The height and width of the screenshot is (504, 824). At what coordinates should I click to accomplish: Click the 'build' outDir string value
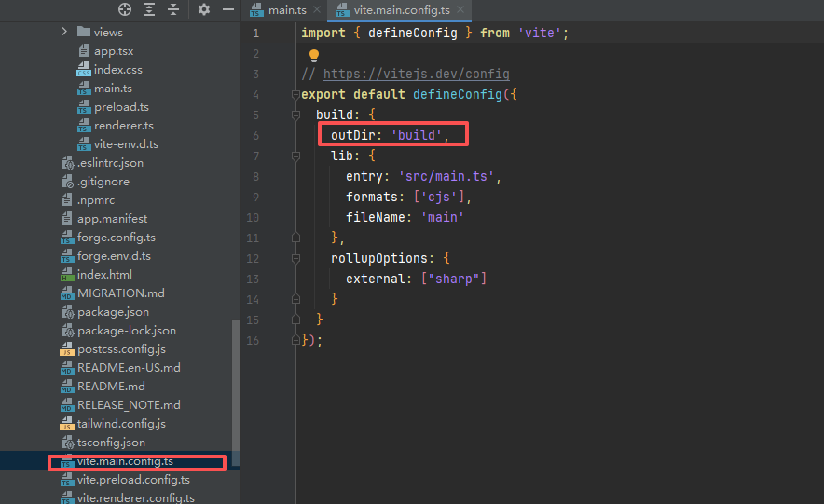417,135
